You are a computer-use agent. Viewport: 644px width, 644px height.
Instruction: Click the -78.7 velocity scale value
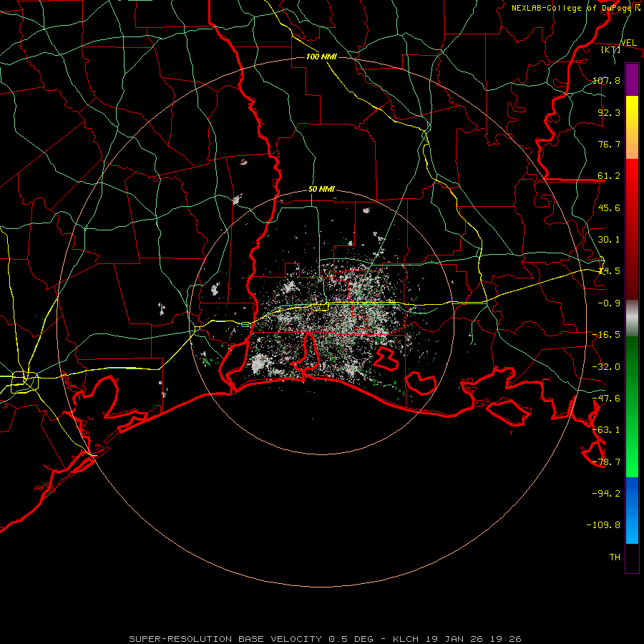click(606, 462)
